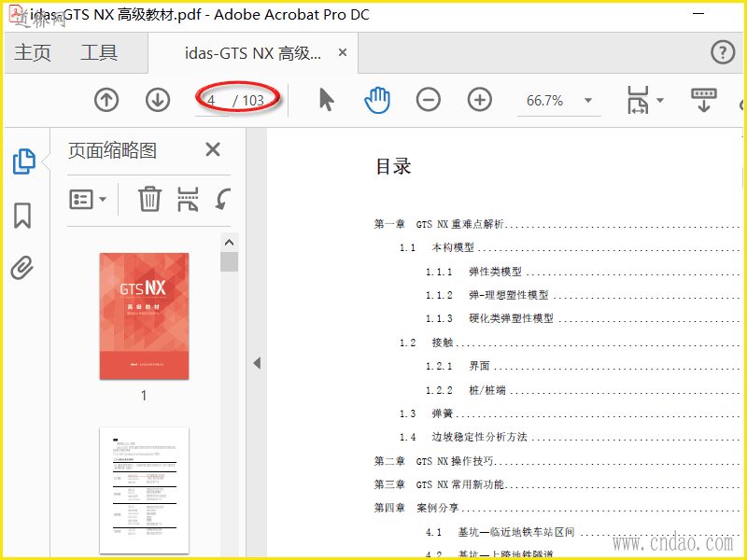Delete pages with the trash icon

pyautogui.click(x=149, y=199)
